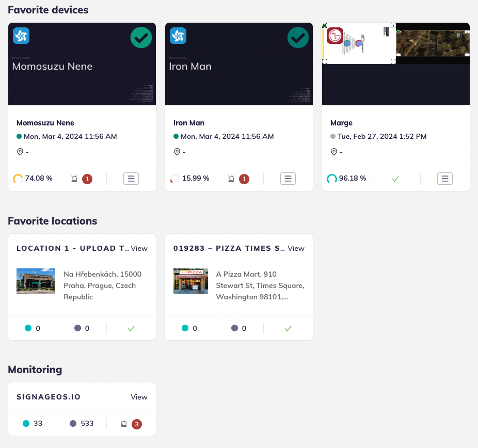478x448 pixels.
Task: Click the alerts bell icon in signageos.io monitoring
Action: [124, 424]
